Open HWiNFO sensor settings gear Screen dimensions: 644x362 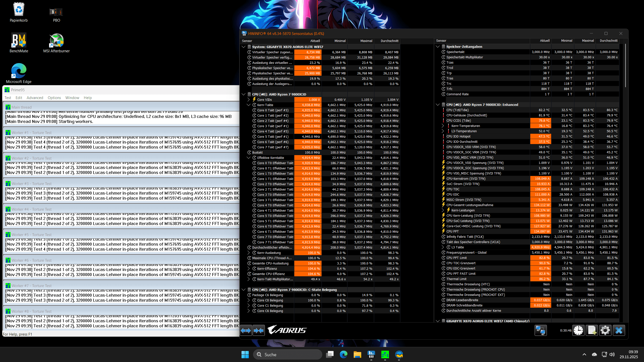coord(605,330)
